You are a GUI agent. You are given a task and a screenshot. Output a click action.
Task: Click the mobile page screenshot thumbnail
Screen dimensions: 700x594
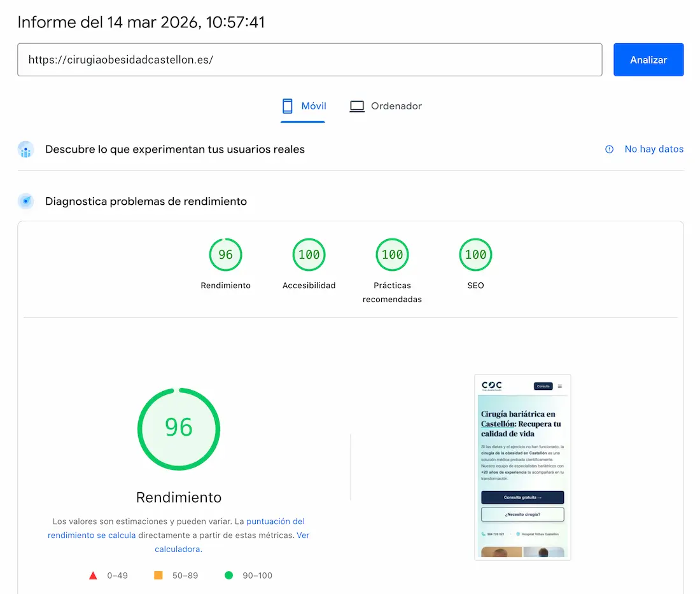coord(522,467)
